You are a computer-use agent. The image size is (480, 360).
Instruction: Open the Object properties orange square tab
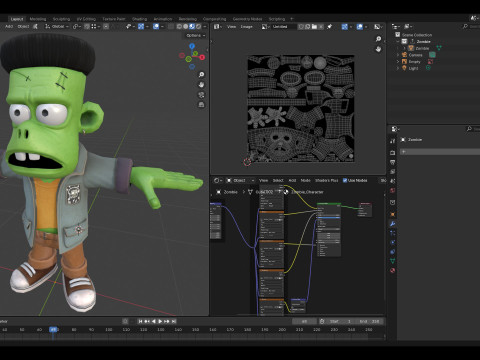click(392, 214)
